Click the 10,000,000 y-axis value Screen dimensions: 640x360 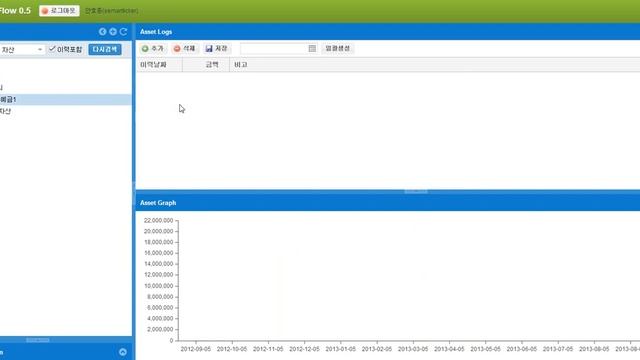pyautogui.click(x=158, y=286)
